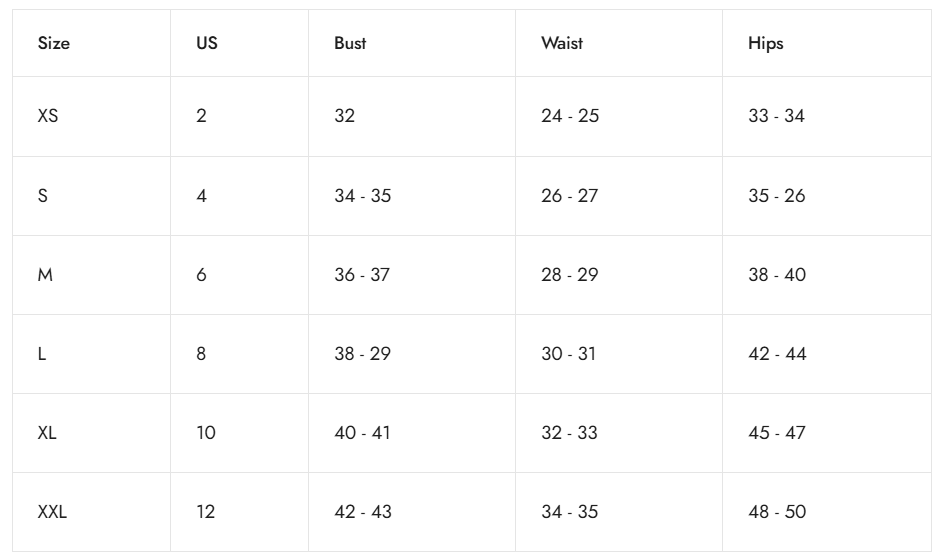
Task: Select US size 12 cell
Action: [206, 512]
